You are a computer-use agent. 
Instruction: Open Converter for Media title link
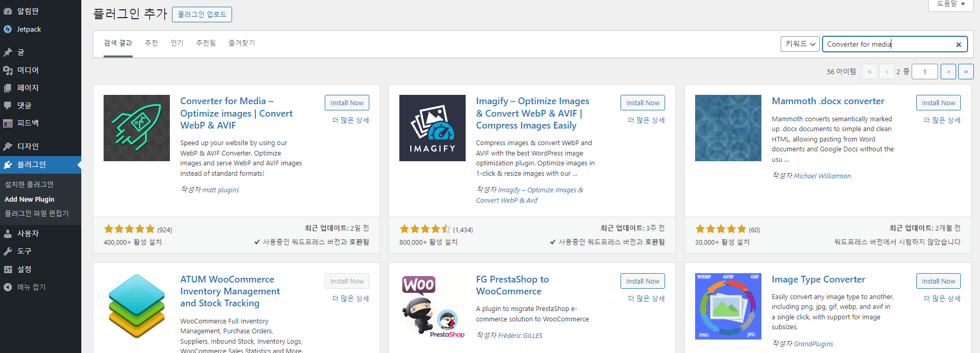pos(236,113)
